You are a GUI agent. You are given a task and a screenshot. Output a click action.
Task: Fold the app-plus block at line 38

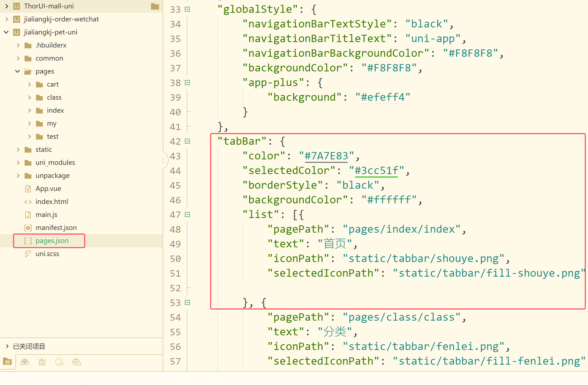[x=187, y=83]
